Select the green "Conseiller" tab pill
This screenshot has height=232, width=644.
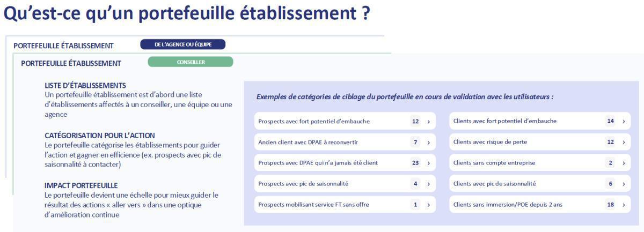click(190, 62)
